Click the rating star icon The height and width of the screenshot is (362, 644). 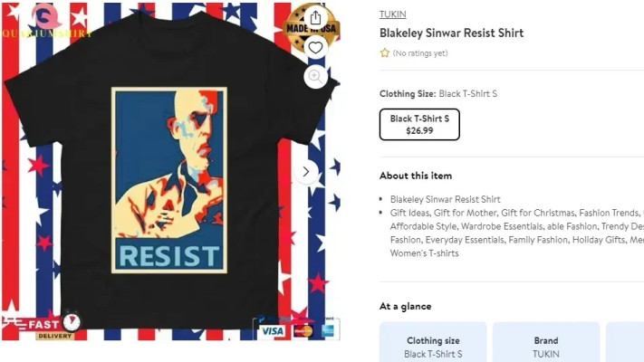coord(384,53)
